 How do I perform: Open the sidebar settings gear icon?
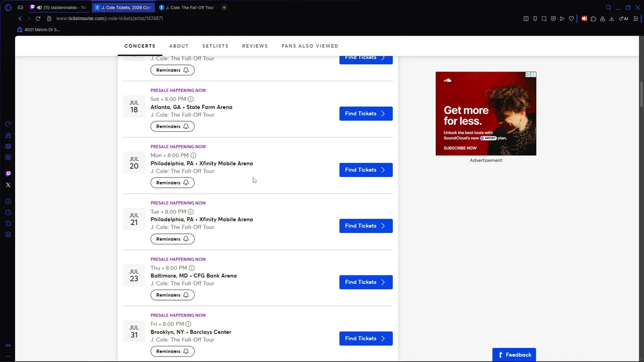tap(8, 234)
